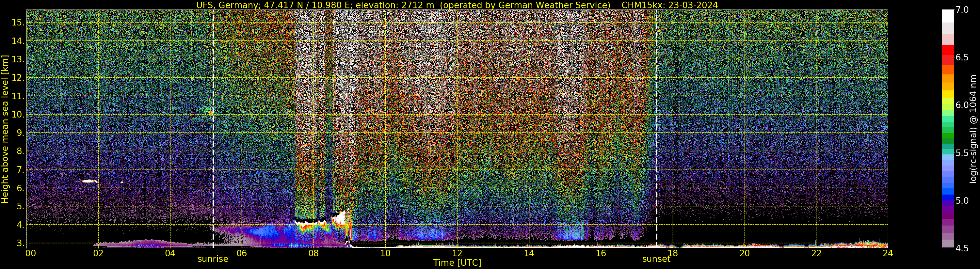Viewport: 980px width, 269px height.
Task: Click the white cloud patch near 6.3 km at 01:40
Action: tap(88, 181)
